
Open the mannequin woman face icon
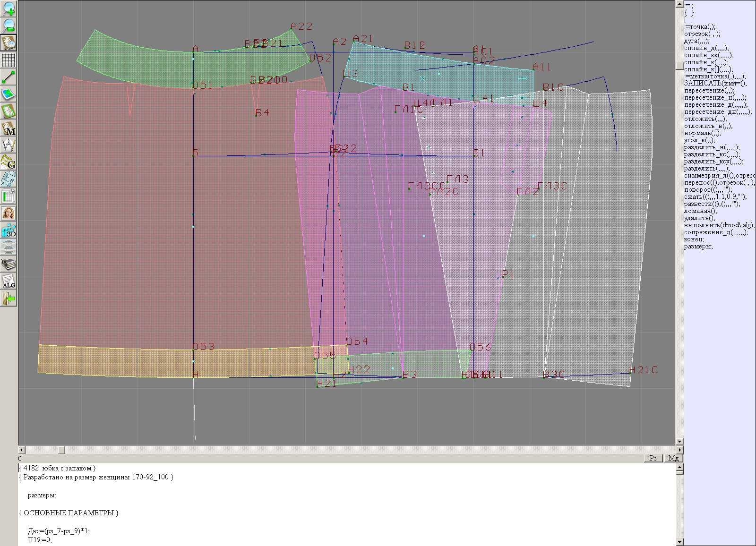[x=9, y=213]
